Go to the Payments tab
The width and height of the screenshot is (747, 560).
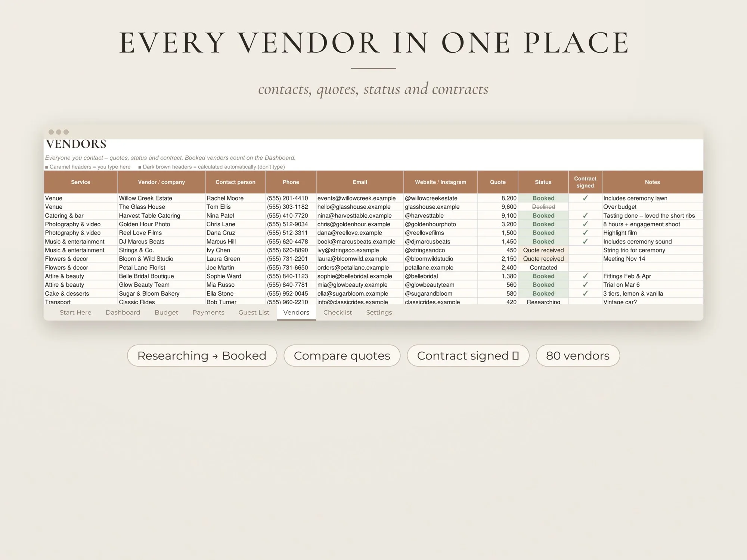[208, 312]
